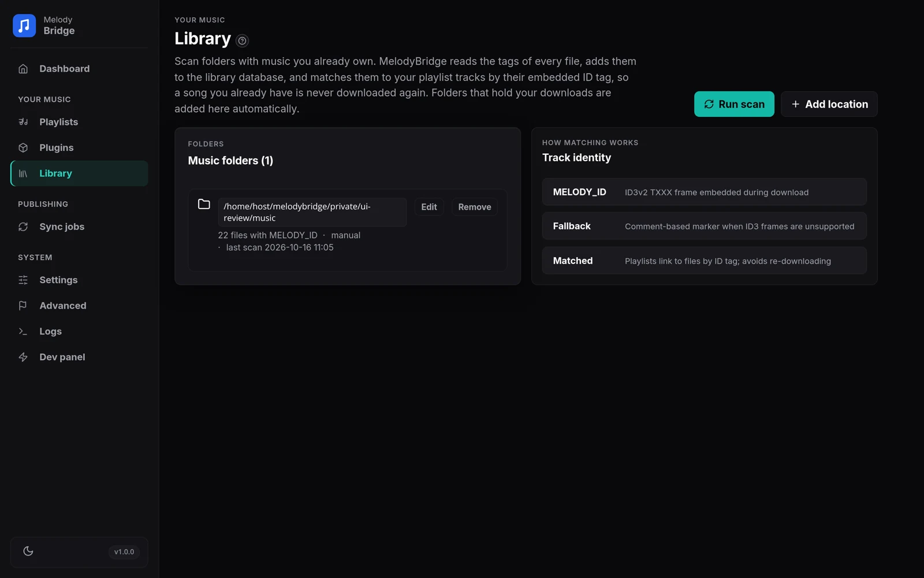Click the 'Track identity' heading
Image resolution: width=924 pixels, height=578 pixels.
tap(576, 158)
